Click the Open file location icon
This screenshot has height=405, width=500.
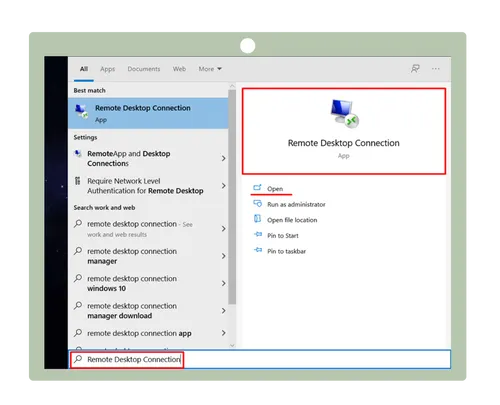pyautogui.click(x=257, y=219)
